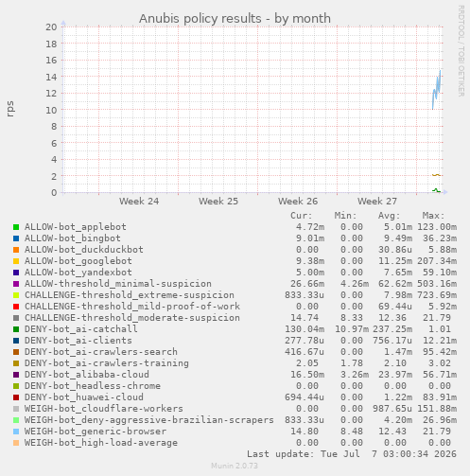Image resolution: width=470 pixels, height=476 pixels.
Task: Select the 'DENY-bot_ai-crawlers-search' legend label
Action: (101, 352)
